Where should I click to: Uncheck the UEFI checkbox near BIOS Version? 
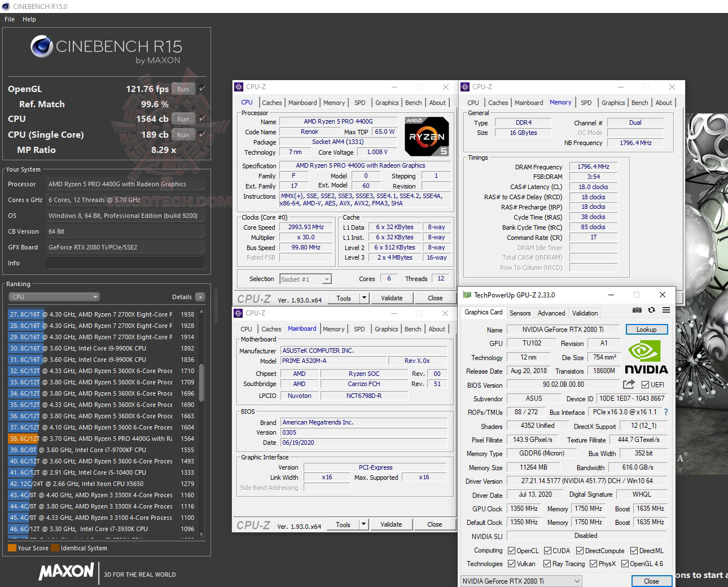click(644, 384)
